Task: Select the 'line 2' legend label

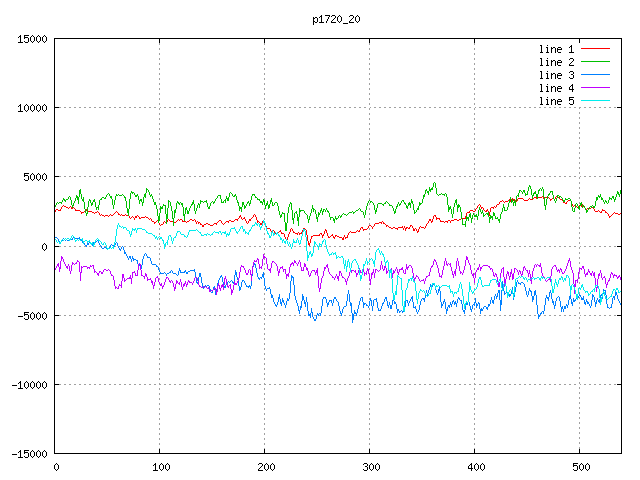Action: [556, 62]
